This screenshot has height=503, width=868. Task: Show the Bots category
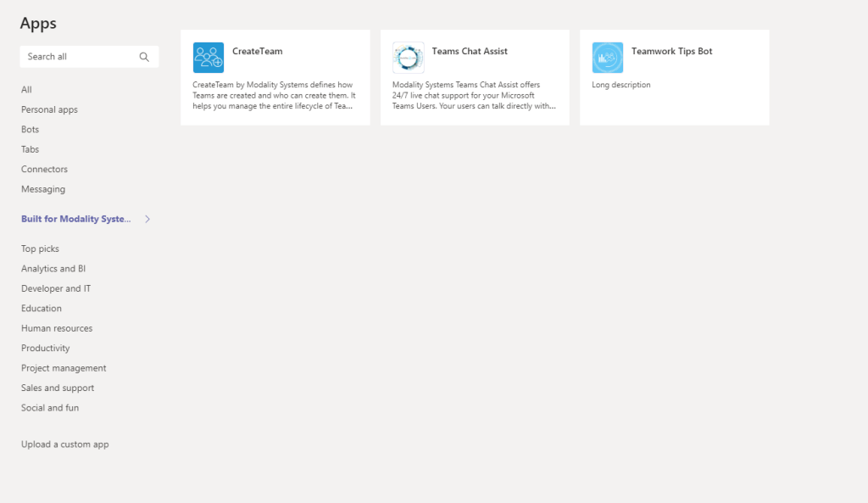pyautogui.click(x=30, y=130)
